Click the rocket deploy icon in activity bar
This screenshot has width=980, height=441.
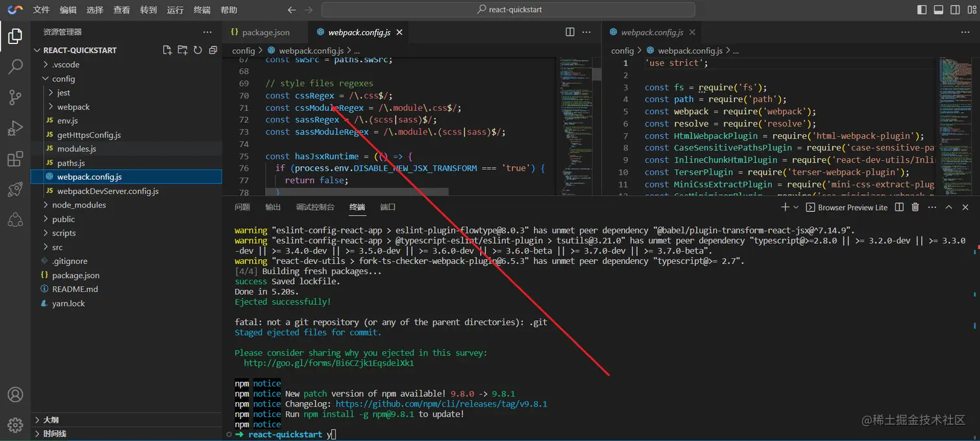click(x=15, y=189)
